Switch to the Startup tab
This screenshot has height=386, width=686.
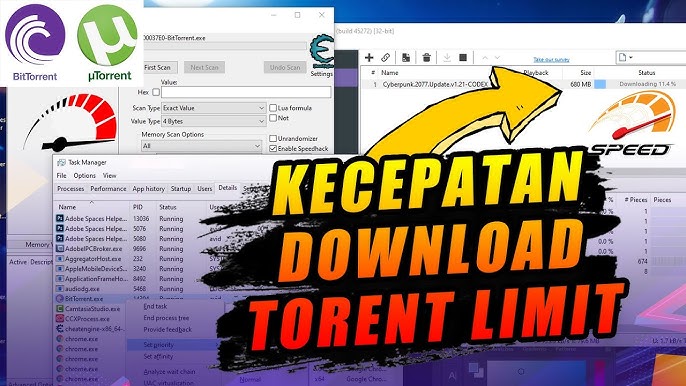[x=181, y=189]
